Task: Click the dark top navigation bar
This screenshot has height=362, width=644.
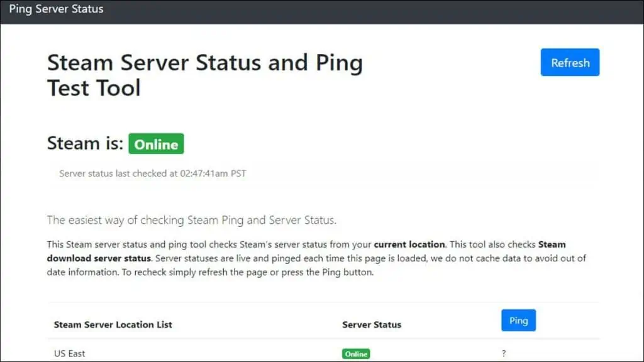Action: coord(377,11)
